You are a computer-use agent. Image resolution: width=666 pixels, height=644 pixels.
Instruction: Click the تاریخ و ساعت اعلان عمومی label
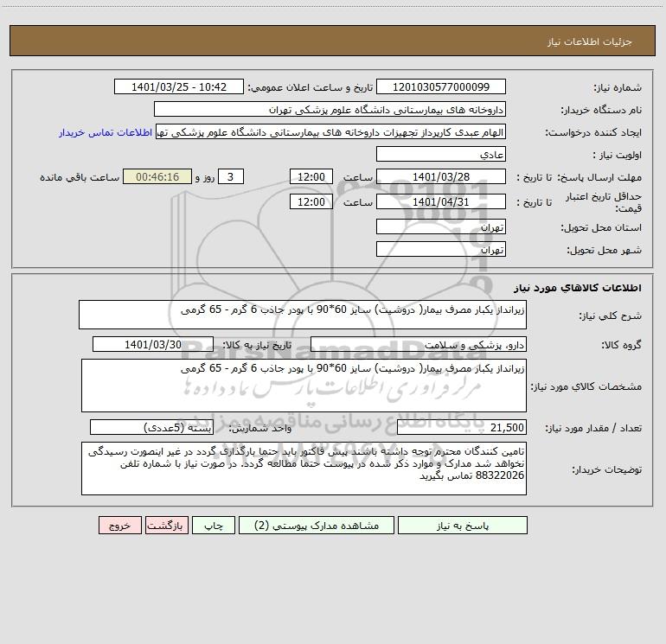[311, 88]
